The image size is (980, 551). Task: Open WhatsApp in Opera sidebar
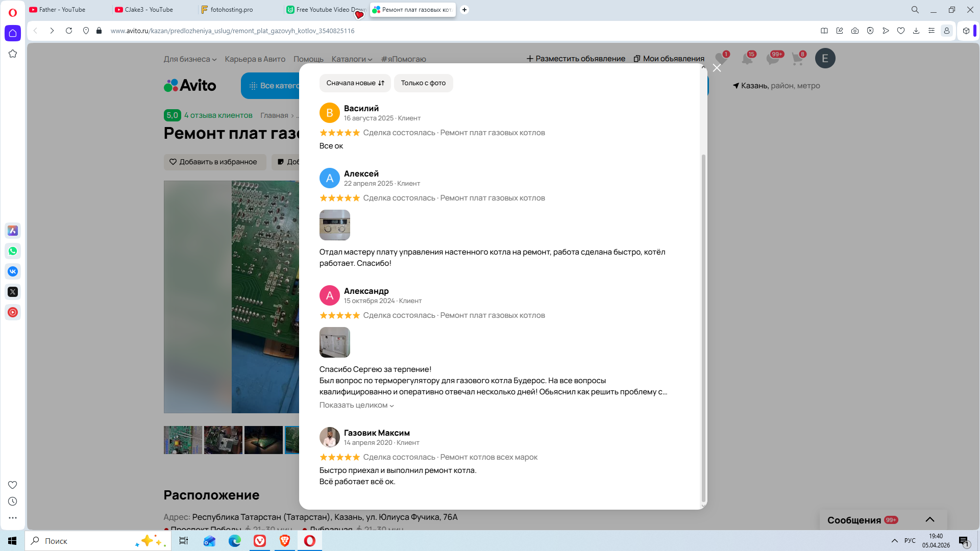13,251
